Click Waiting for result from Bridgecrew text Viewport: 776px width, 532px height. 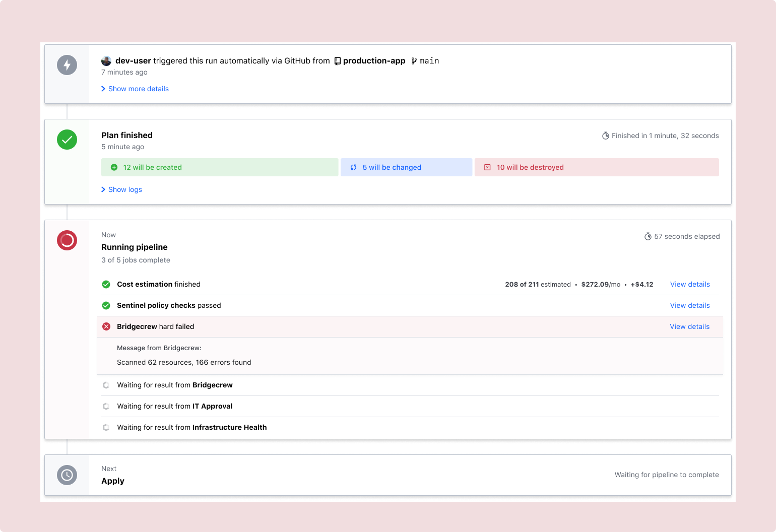tap(175, 385)
